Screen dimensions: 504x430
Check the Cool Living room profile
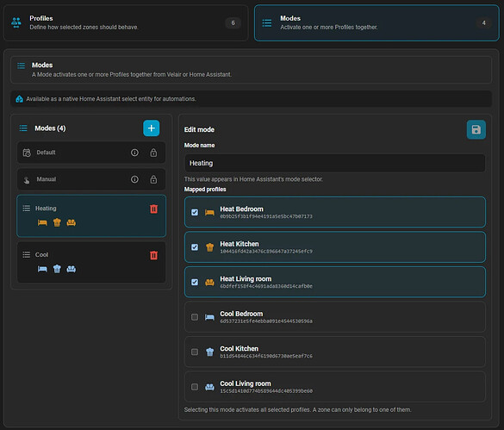point(195,387)
